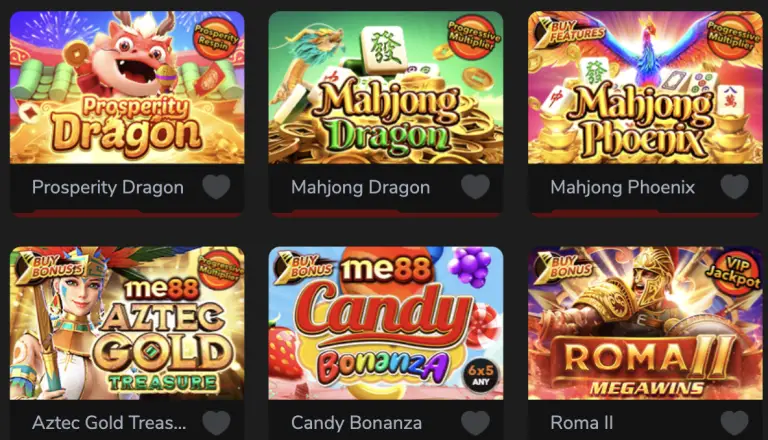Click the 6x5 Any badge on Candy Bonanza
Screen dimensions: 768x440
click(x=480, y=375)
